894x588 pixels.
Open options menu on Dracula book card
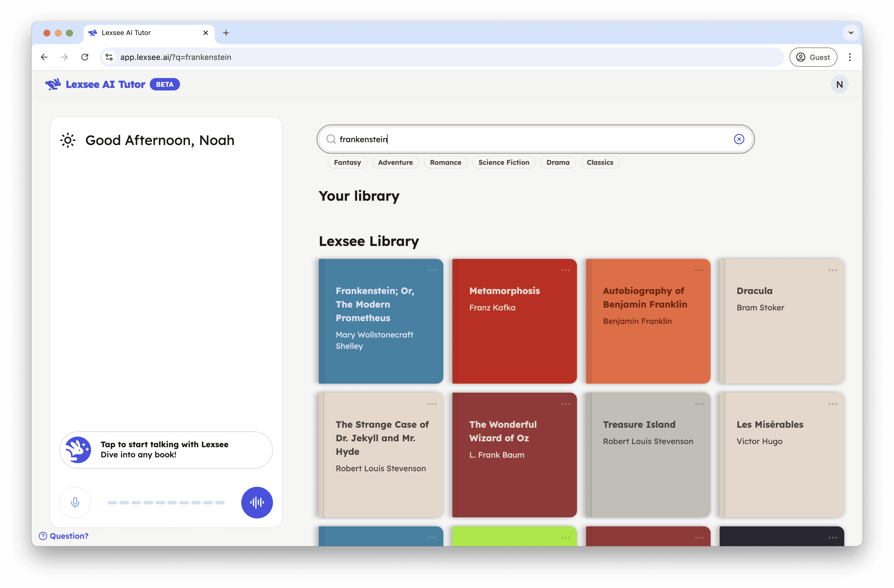coord(832,271)
